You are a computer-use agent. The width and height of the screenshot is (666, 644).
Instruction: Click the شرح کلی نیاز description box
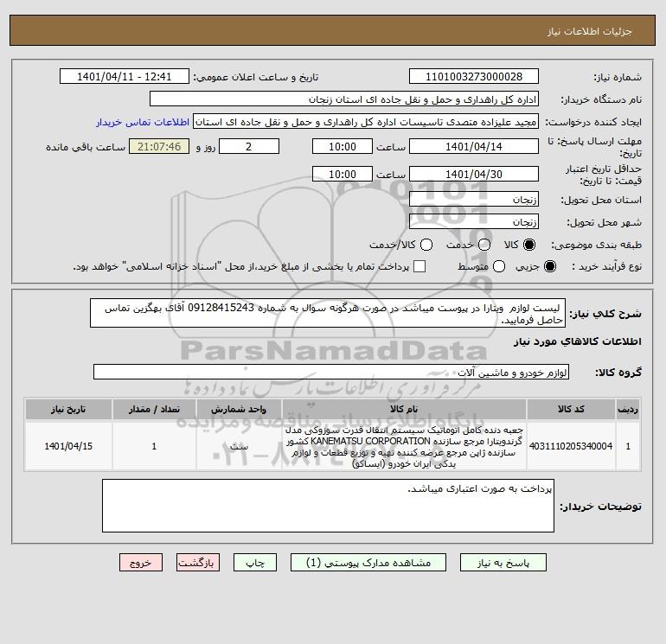(x=328, y=313)
